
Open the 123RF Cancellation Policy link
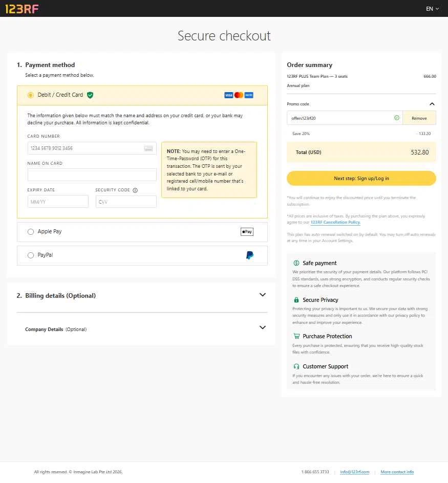[335, 223]
